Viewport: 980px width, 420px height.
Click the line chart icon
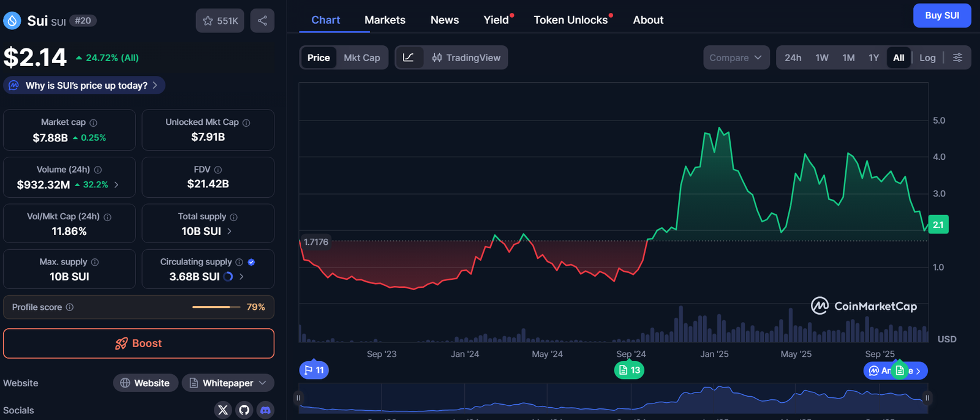pos(409,58)
